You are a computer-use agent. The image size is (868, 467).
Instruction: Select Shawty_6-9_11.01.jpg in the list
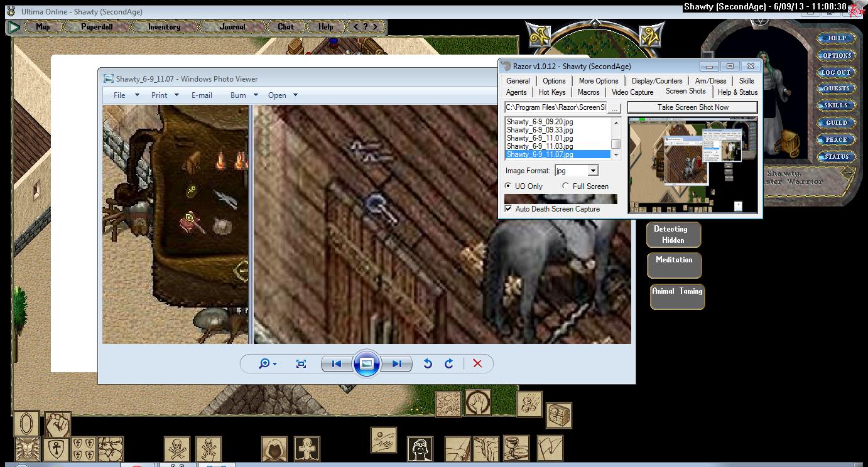coord(540,138)
